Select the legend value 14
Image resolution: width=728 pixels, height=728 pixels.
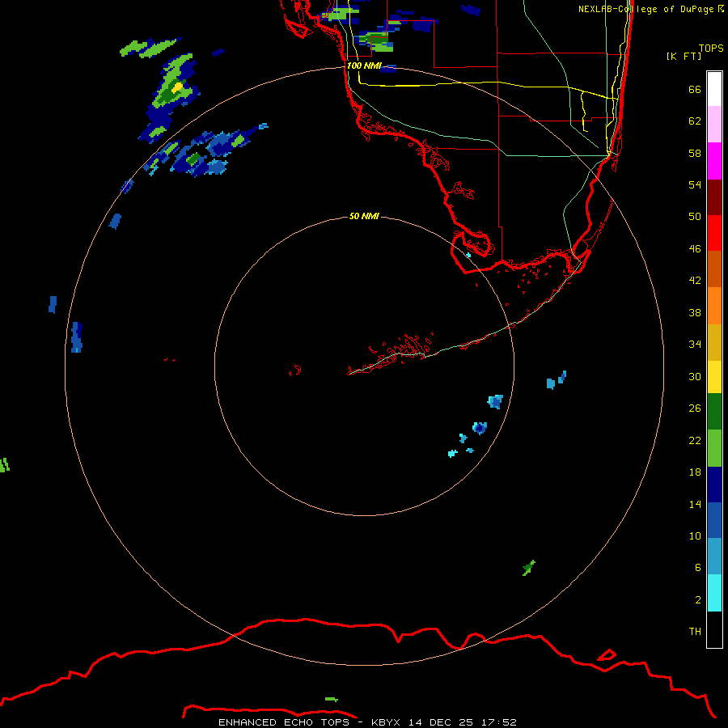(695, 504)
